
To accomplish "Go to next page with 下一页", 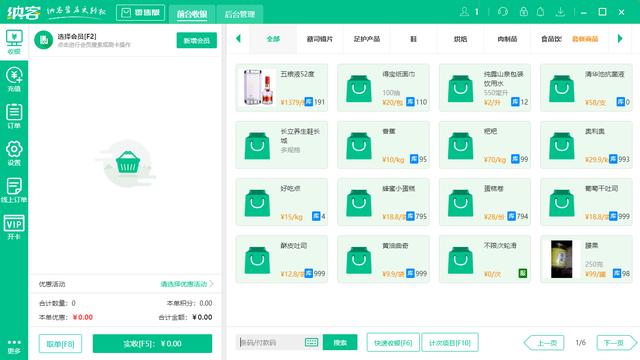I will [616, 343].
